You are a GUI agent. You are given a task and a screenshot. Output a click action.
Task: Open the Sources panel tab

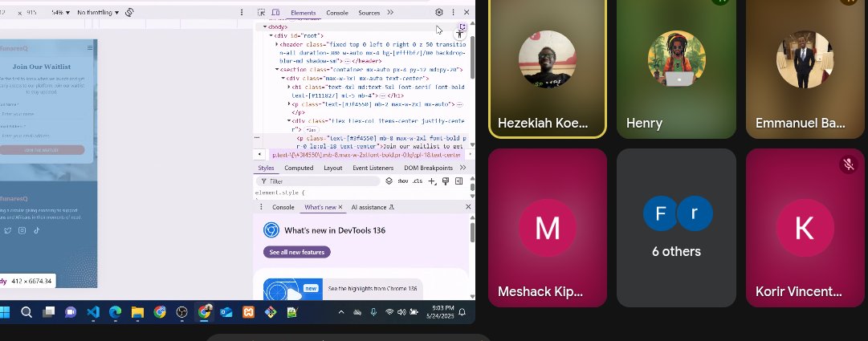pyautogui.click(x=369, y=13)
